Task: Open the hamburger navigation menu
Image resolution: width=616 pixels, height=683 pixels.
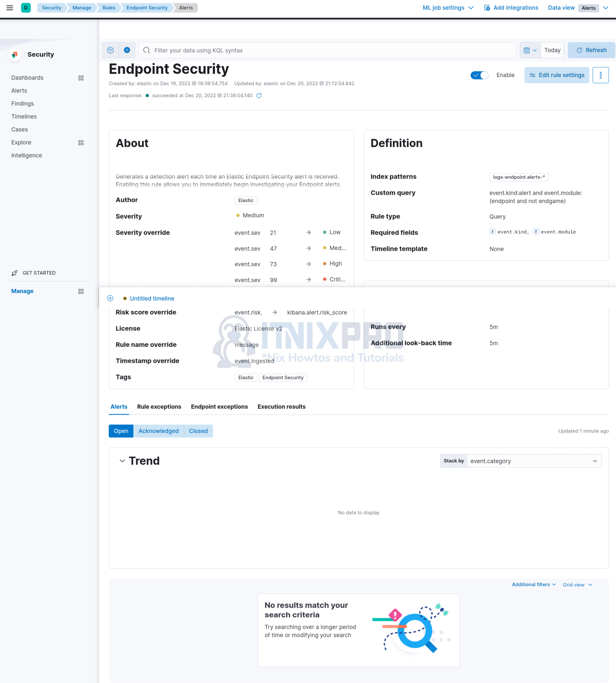Action: pyautogui.click(x=9, y=7)
